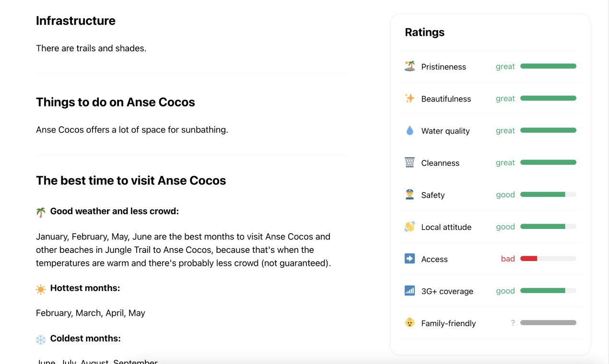
Task: Click the 3G+ coverage label
Action: click(x=447, y=291)
